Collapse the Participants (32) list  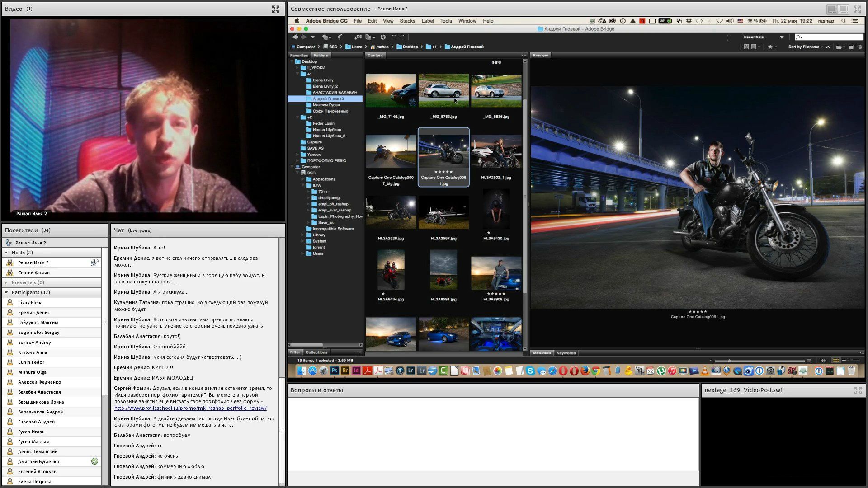[6, 292]
